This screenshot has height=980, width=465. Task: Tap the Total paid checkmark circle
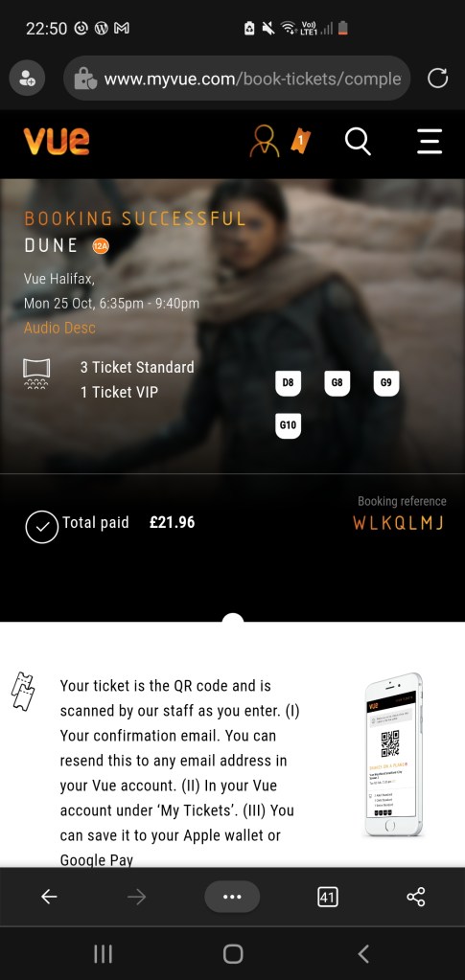click(x=42, y=527)
